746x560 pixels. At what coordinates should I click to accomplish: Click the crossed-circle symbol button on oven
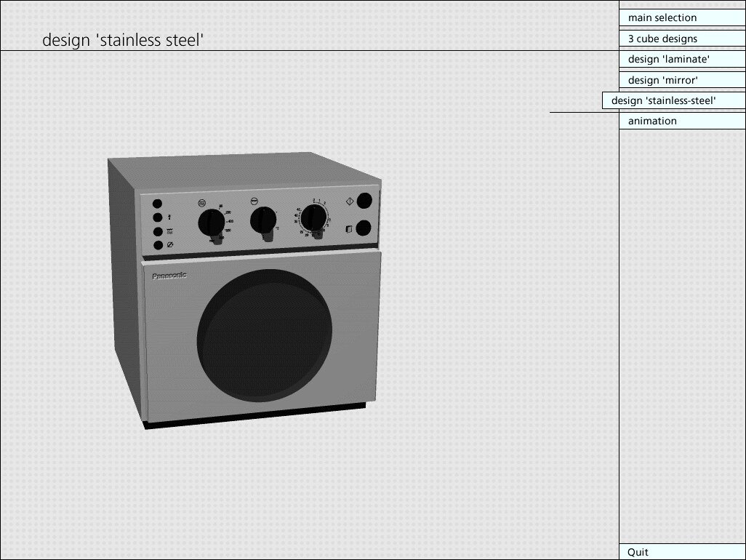click(x=159, y=246)
